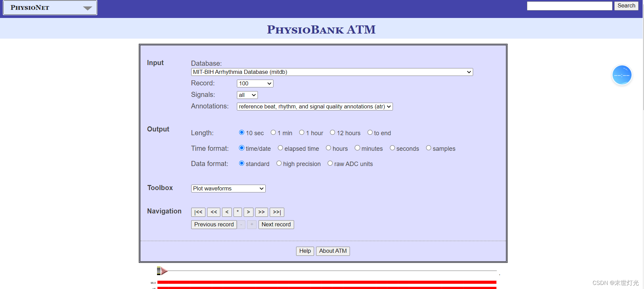Select seconds time format

392,148
